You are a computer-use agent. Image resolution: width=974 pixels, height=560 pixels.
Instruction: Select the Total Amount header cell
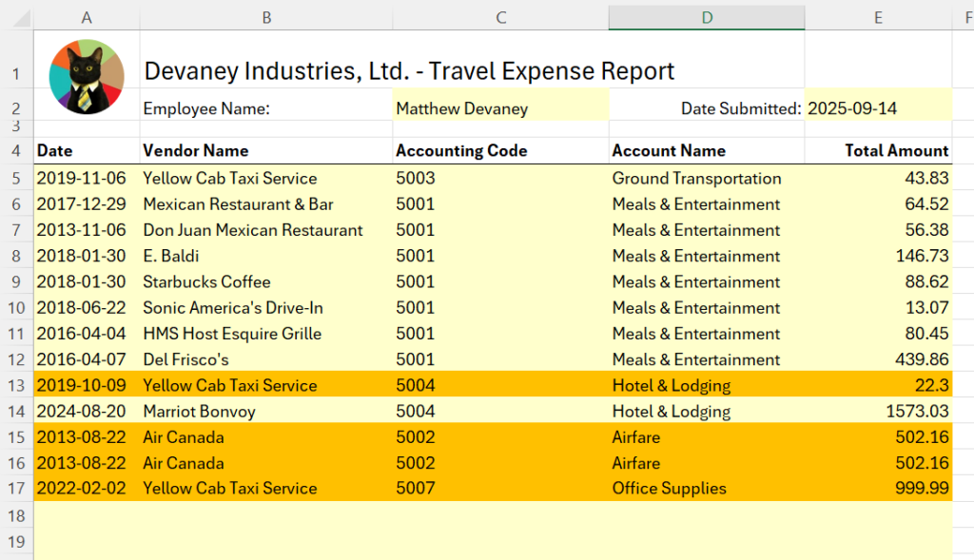tap(877, 150)
